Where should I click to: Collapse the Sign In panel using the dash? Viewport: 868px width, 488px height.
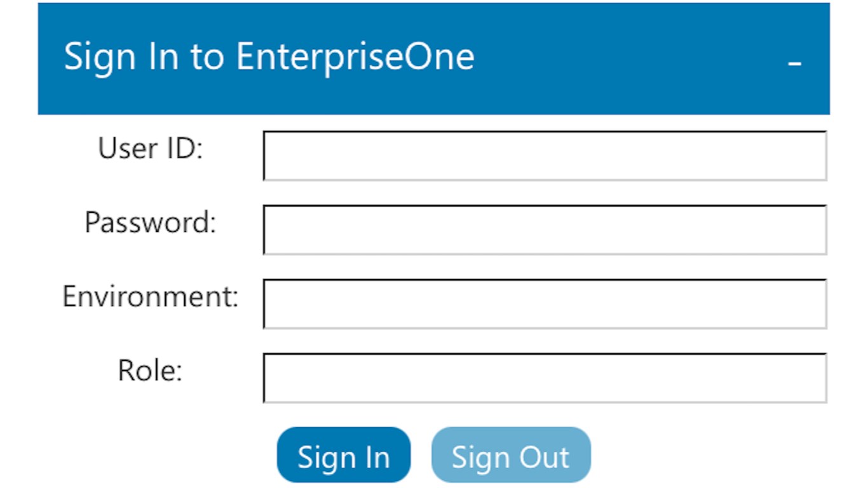point(794,62)
